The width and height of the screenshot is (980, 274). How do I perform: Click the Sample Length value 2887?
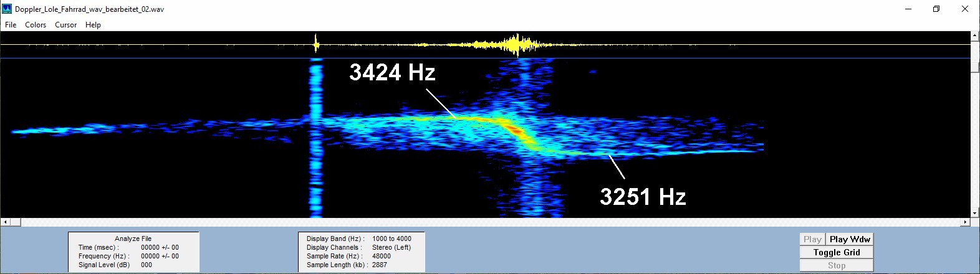click(380, 265)
